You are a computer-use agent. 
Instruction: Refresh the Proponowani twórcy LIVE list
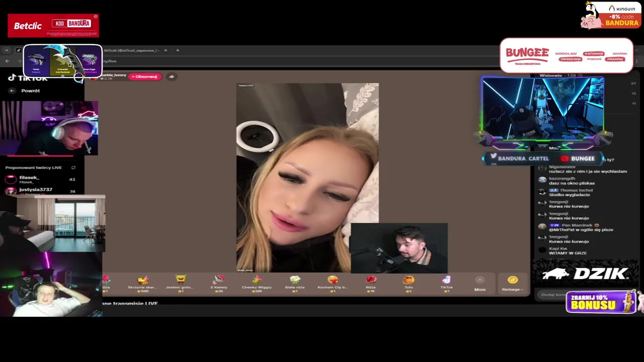73,167
